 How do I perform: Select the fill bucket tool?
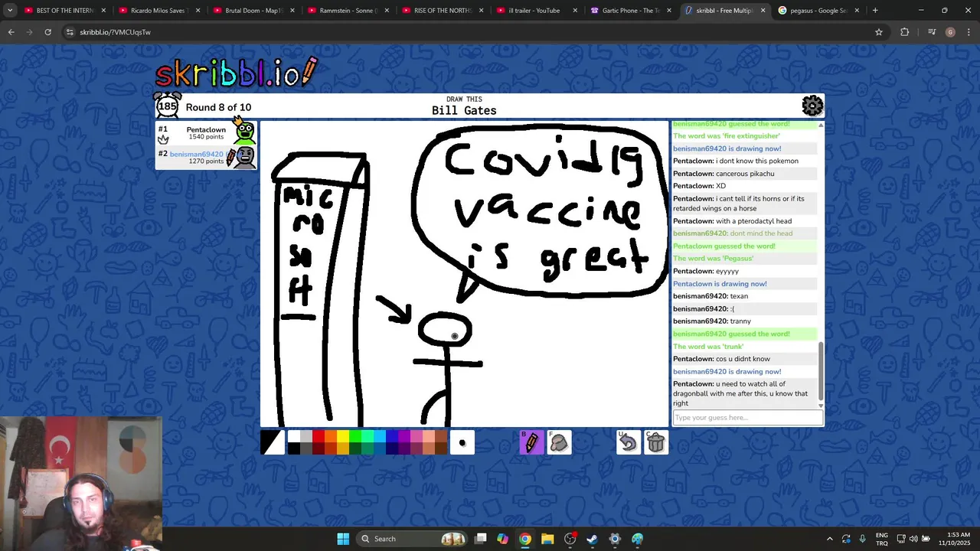pyautogui.click(x=559, y=442)
